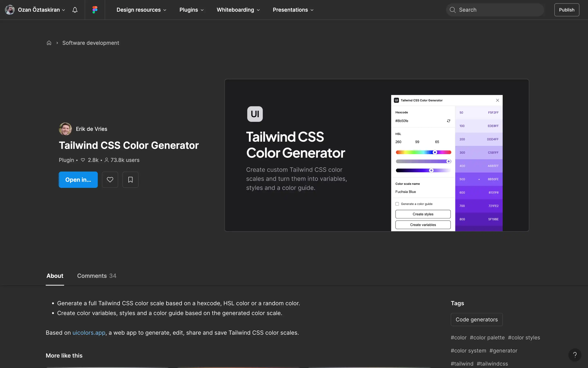Close the plugin preview window X
This screenshot has height=368, width=588.
tap(497, 100)
